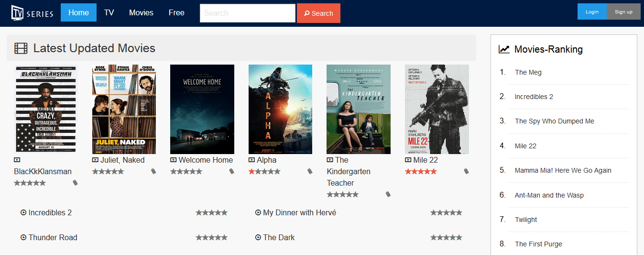The height and width of the screenshot is (255, 644).
Task: Rate BlacKkKlansman using its star rating
Action: point(30,183)
